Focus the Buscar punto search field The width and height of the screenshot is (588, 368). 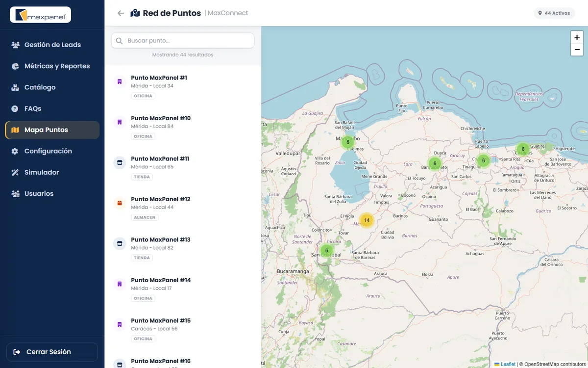pos(183,41)
